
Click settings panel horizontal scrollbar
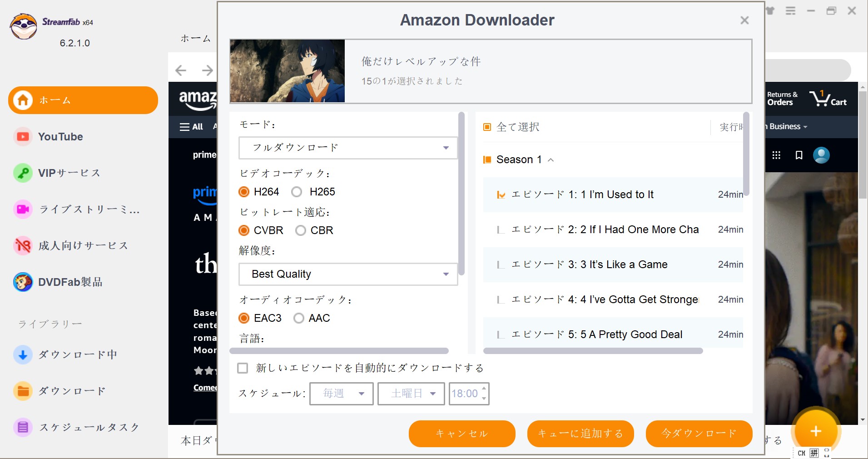click(x=339, y=351)
